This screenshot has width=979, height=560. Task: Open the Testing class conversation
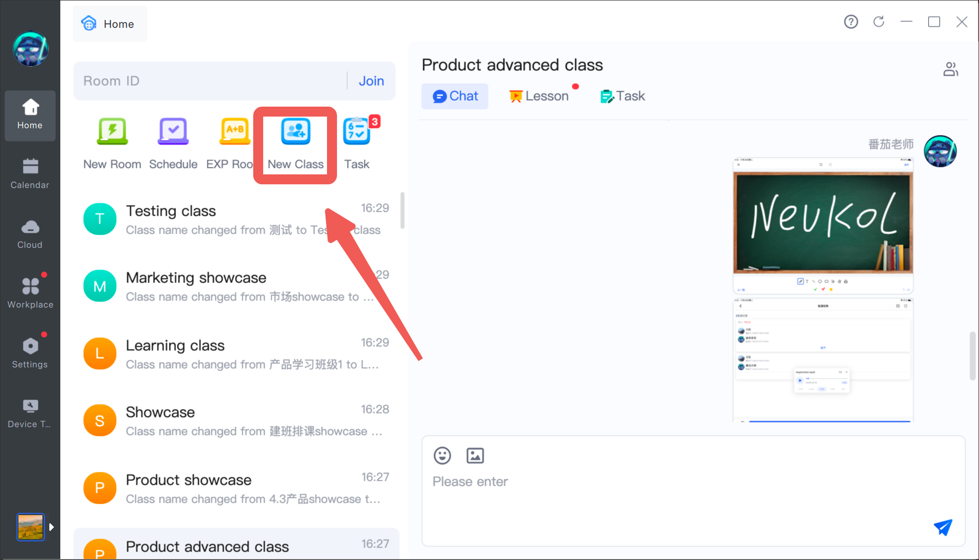point(234,219)
